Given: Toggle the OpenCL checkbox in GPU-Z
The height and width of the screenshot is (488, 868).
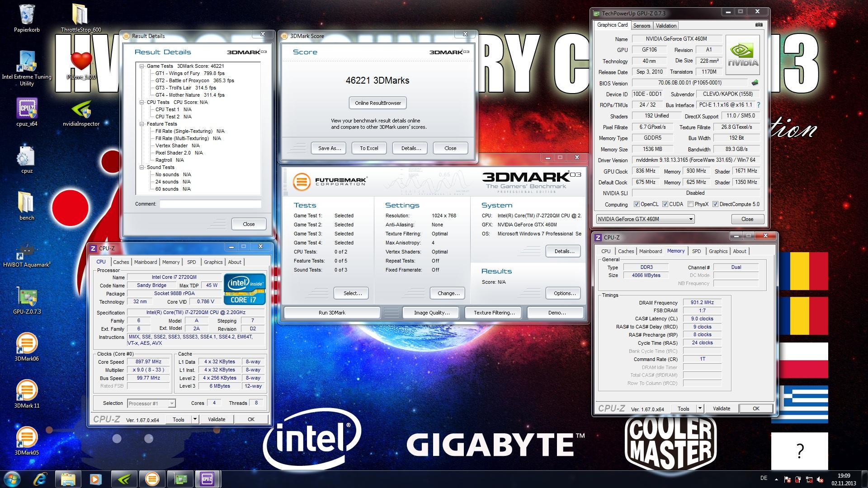Looking at the screenshot, I should click(x=637, y=204).
